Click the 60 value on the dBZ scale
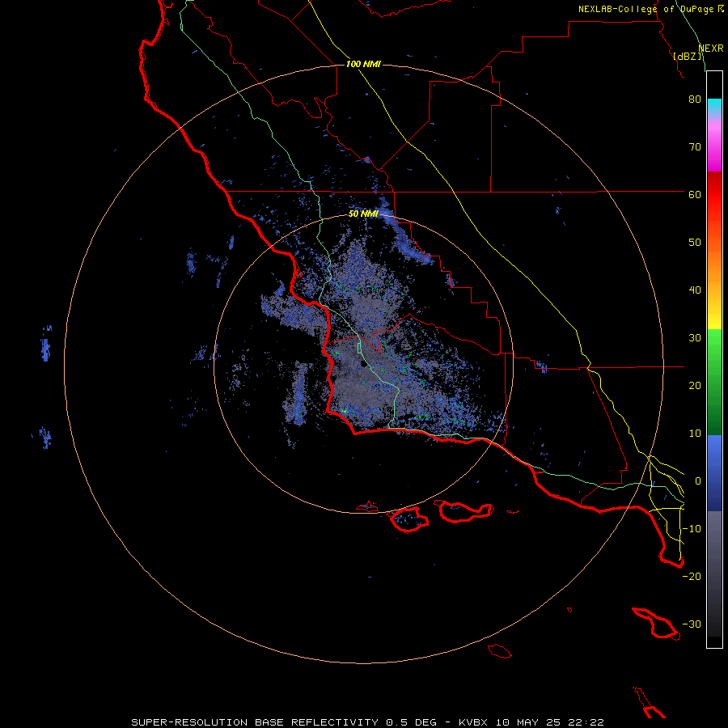The width and height of the screenshot is (728, 728). click(695, 194)
